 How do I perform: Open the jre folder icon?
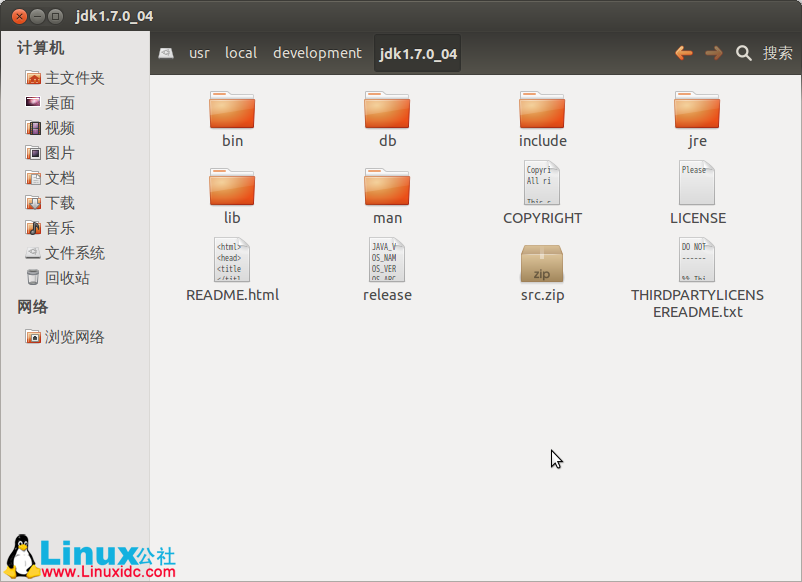pyautogui.click(x=697, y=109)
